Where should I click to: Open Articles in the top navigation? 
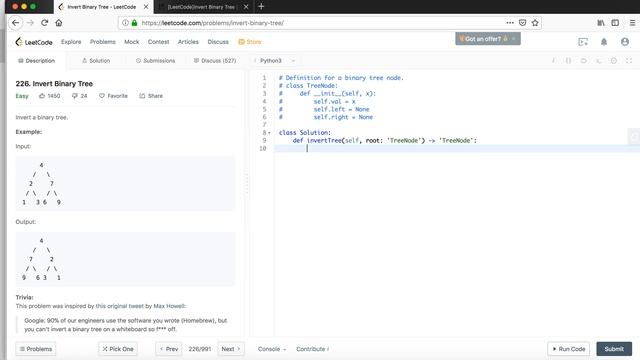[x=188, y=42]
